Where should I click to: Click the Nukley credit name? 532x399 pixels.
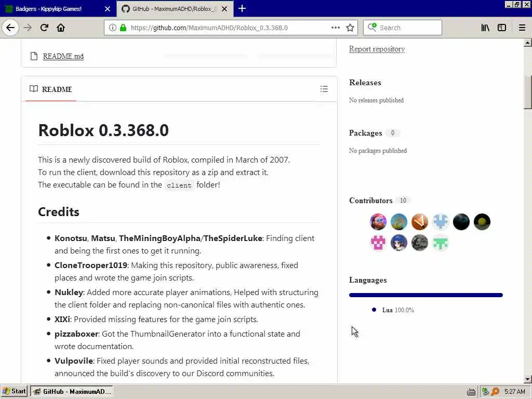[69, 292]
